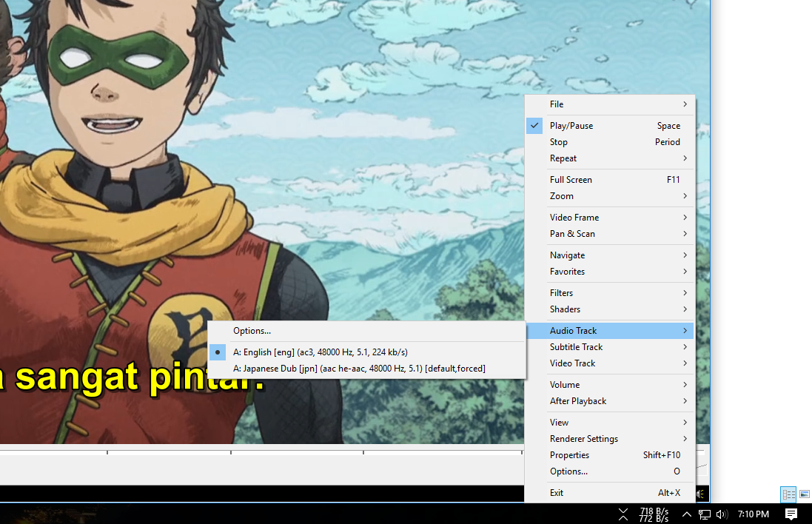Open the After Playback submenu
Viewport: 812px width, 524px height.
tap(610, 401)
